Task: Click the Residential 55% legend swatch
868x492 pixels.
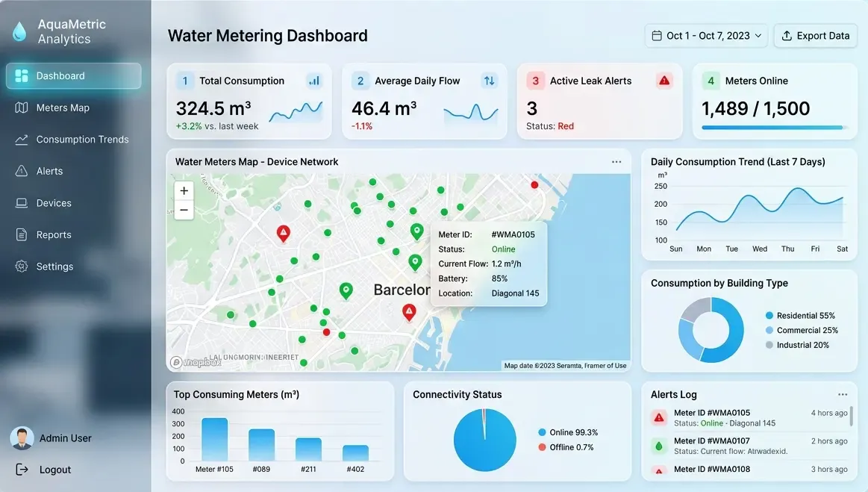Action: click(769, 316)
